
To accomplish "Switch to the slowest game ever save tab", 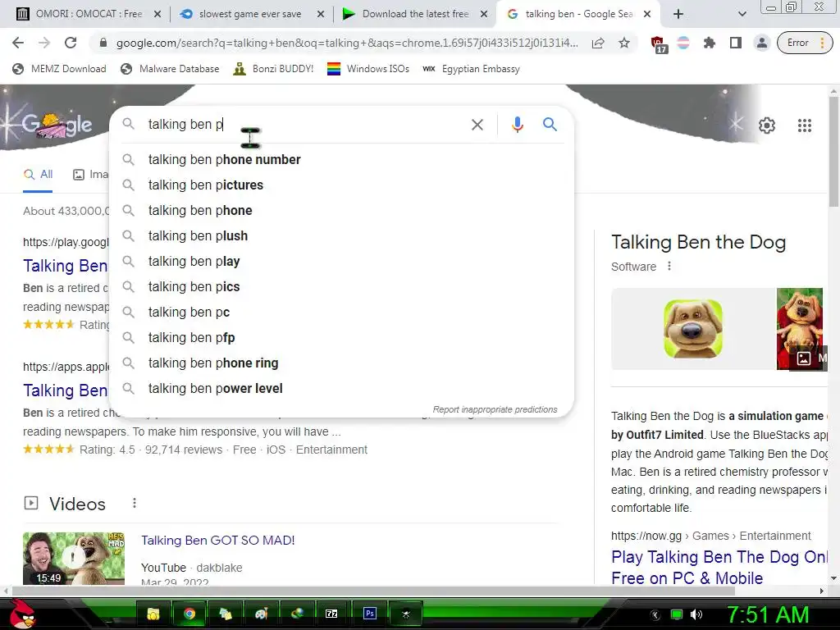I will pyautogui.click(x=251, y=14).
